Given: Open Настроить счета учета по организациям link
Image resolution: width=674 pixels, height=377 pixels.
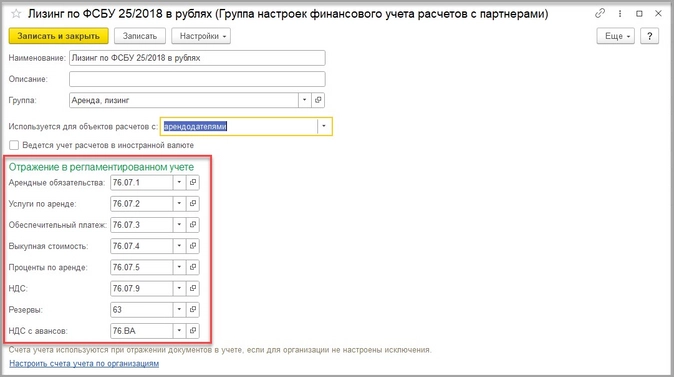Looking at the screenshot, I should click(84, 364).
